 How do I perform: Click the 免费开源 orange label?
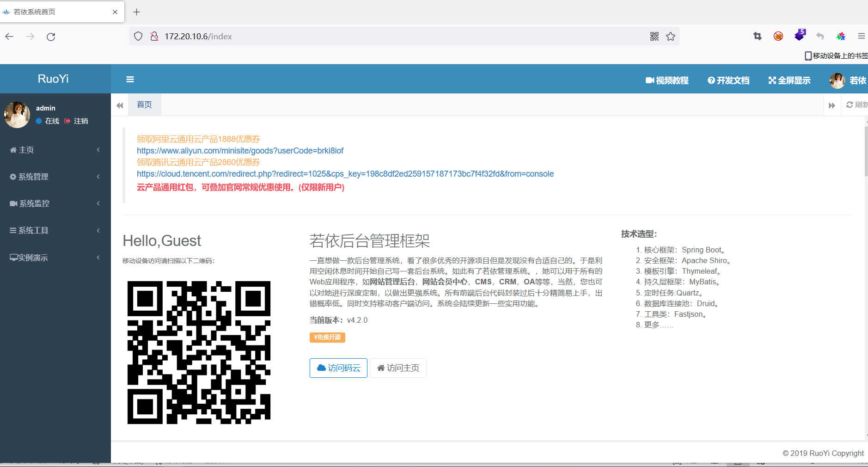tap(327, 338)
